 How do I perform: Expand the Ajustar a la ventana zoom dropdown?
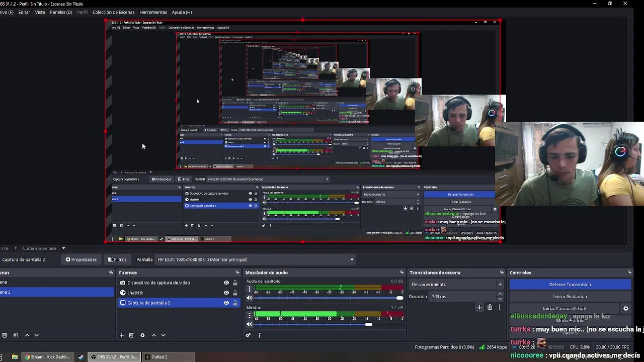(63, 248)
